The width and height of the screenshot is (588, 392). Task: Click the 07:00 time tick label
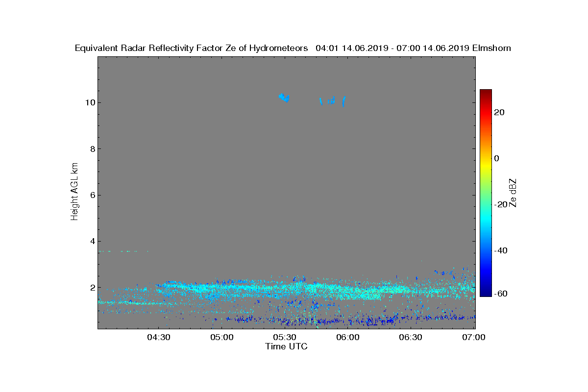[x=474, y=338]
